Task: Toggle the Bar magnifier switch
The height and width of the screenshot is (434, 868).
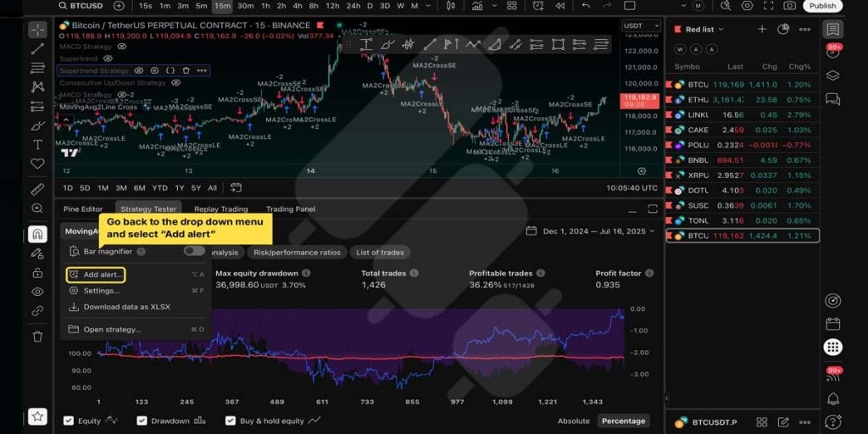Action: (194, 251)
